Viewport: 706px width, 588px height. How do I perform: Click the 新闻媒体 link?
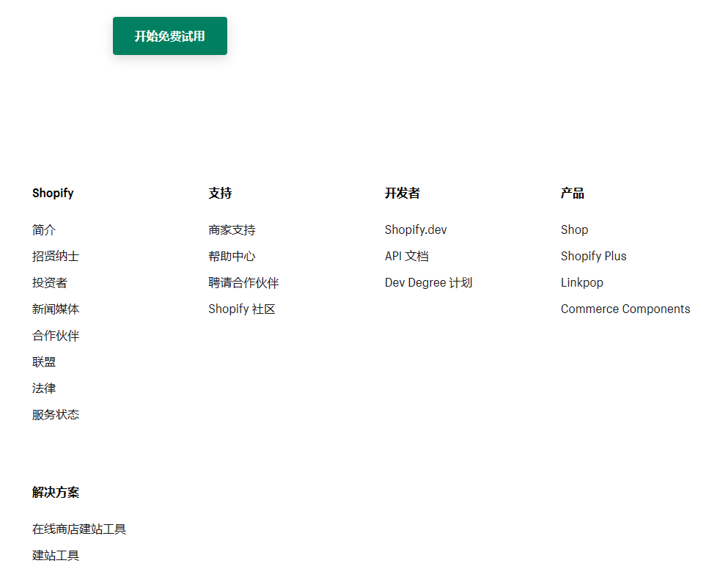click(x=54, y=309)
